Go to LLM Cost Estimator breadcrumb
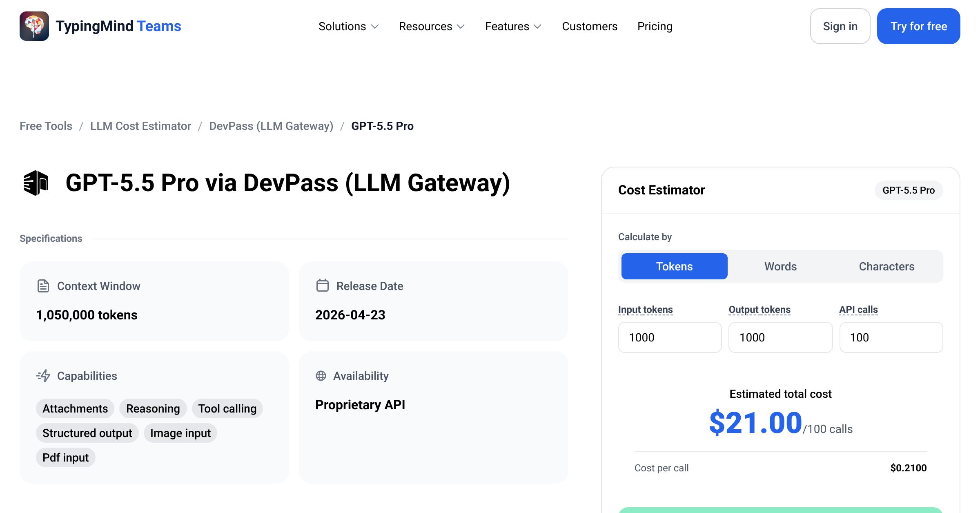Viewport: 980px width, 513px height. (x=141, y=126)
